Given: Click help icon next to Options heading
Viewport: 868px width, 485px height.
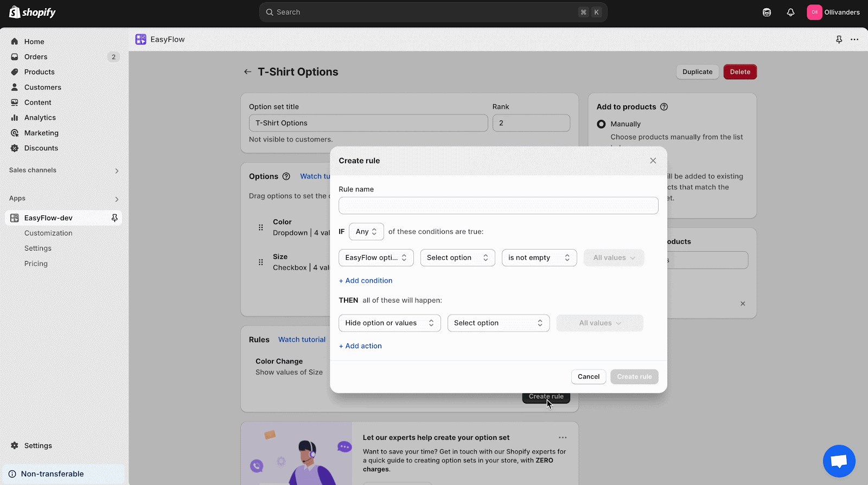Looking at the screenshot, I should [286, 176].
